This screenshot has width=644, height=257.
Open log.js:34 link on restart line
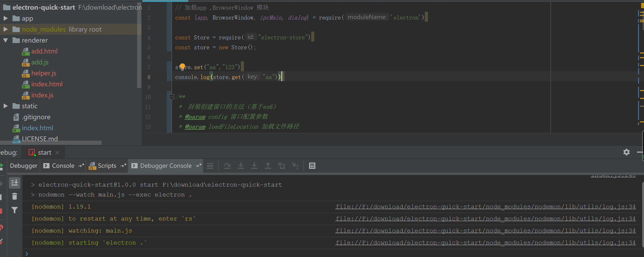coord(486,219)
